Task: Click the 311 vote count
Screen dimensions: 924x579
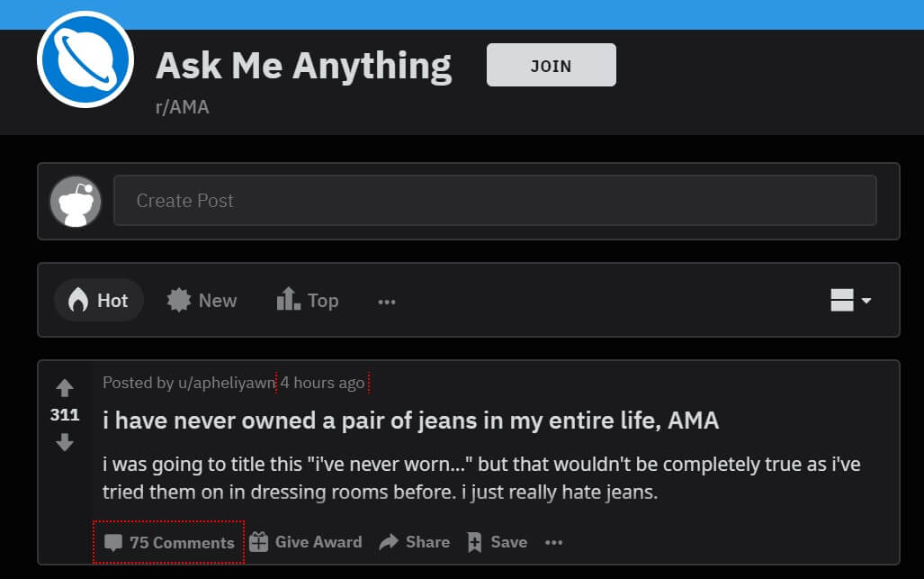Action: (64, 415)
